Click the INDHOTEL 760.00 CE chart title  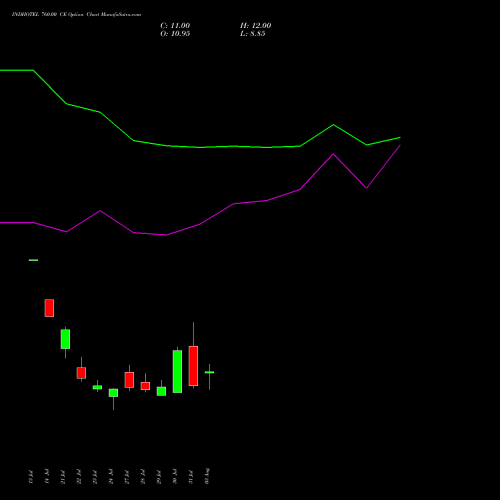(76, 15)
